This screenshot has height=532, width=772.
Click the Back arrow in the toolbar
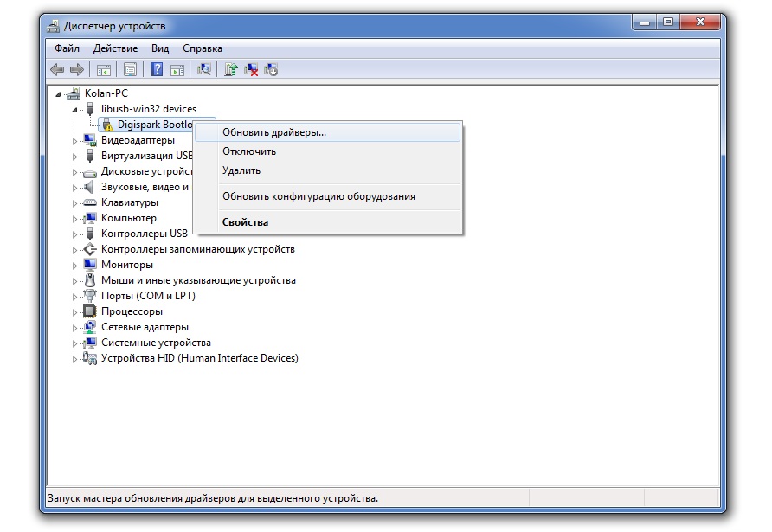(x=57, y=69)
